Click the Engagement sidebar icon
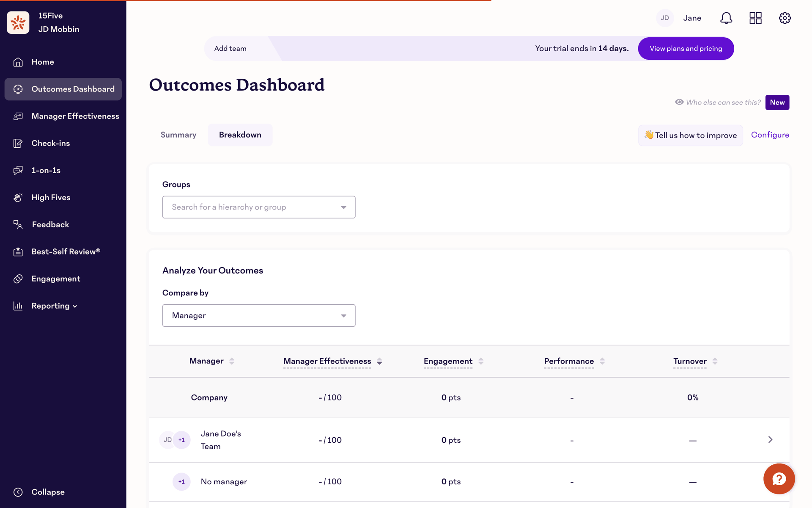Screen dimensions: 812x508 (x=18, y=279)
